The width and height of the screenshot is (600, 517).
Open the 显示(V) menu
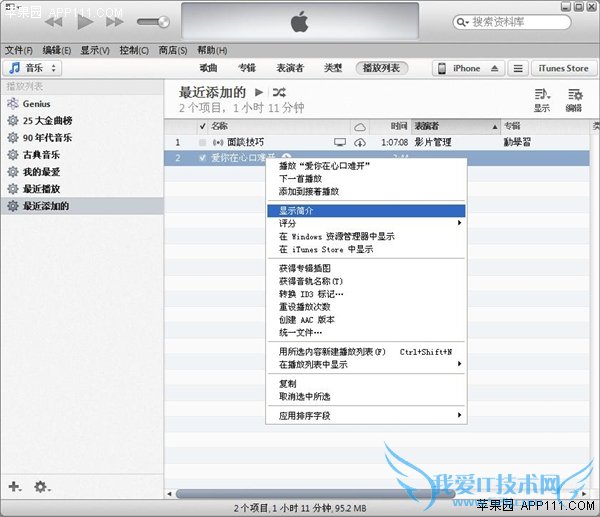coord(95,50)
